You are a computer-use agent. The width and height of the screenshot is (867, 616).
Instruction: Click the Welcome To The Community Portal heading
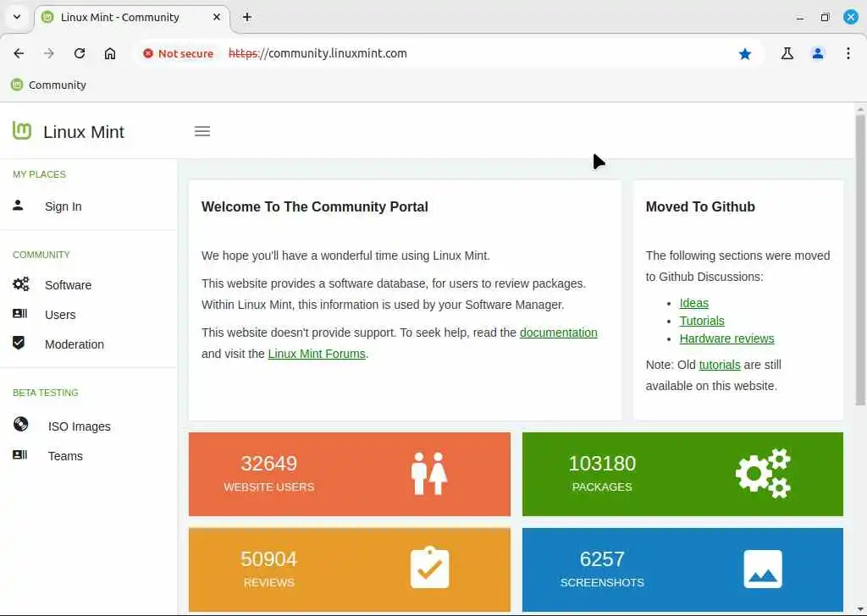(x=315, y=206)
